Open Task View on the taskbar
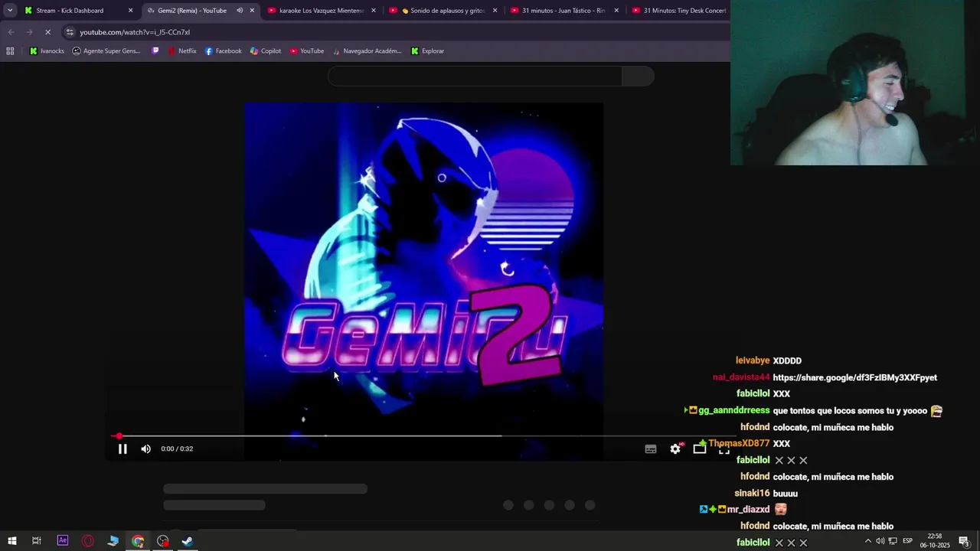This screenshot has width=980, height=551. tap(36, 541)
